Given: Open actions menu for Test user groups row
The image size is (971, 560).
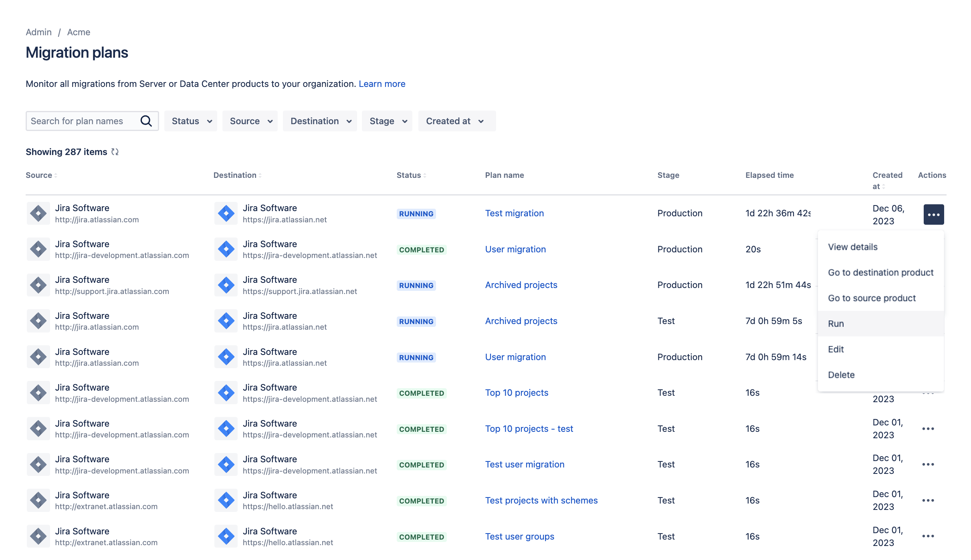Looking at the screenshot, I should 928,536.
